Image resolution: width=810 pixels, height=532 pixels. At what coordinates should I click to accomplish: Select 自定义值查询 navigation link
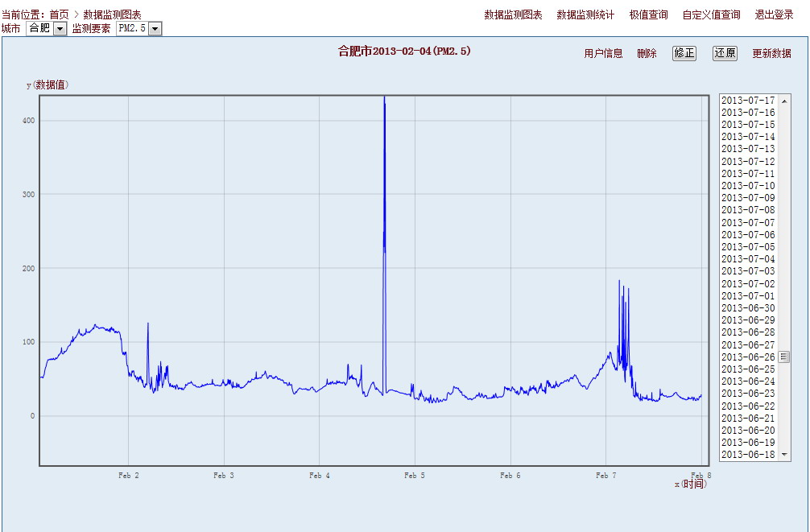[x=711, y=14]
